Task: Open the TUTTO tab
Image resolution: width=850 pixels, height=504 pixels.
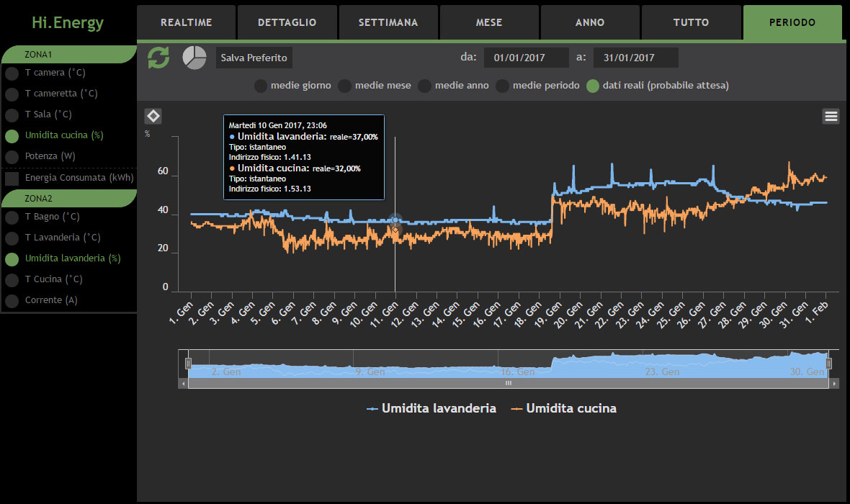Action: pyautogui.click(x=692, y=22)
